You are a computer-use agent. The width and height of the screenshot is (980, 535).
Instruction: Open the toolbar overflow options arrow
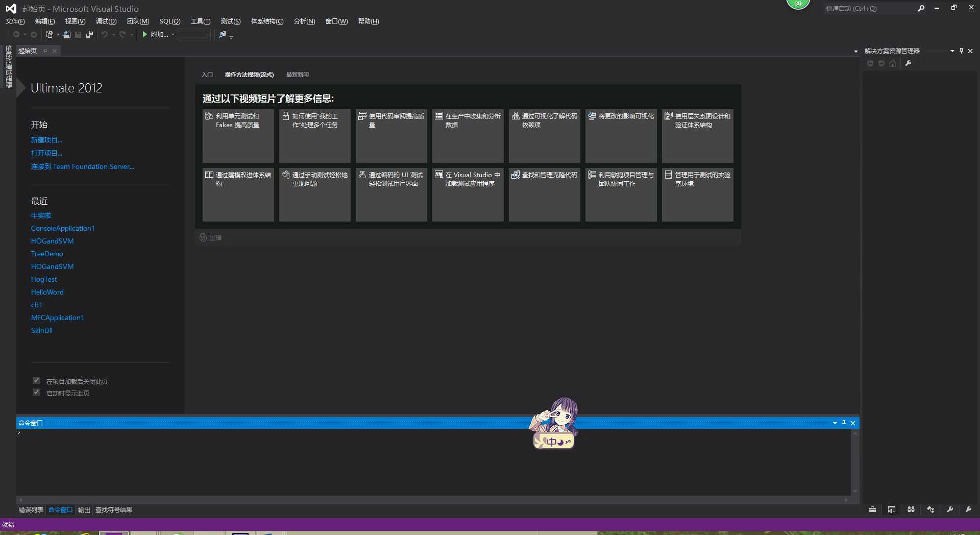[231, 37]
